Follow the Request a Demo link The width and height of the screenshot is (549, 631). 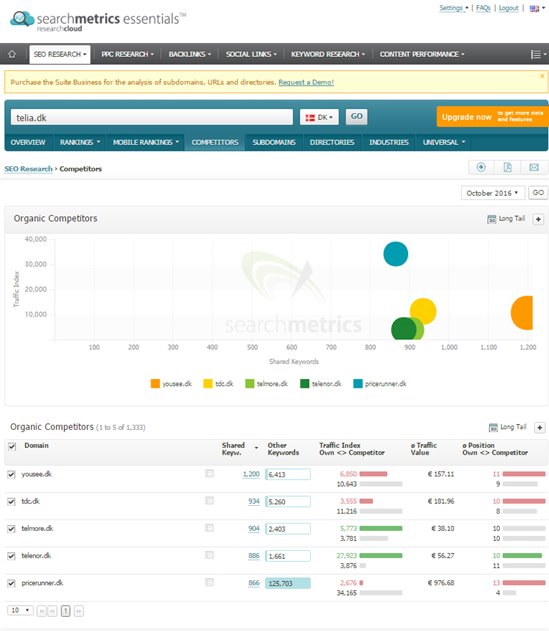click(306, 82)
